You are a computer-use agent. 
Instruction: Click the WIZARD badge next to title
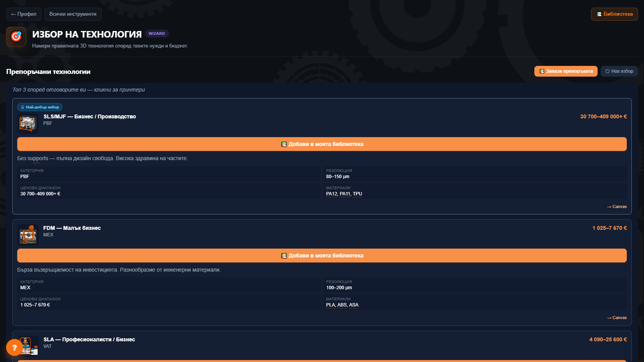tap(157, 34)
